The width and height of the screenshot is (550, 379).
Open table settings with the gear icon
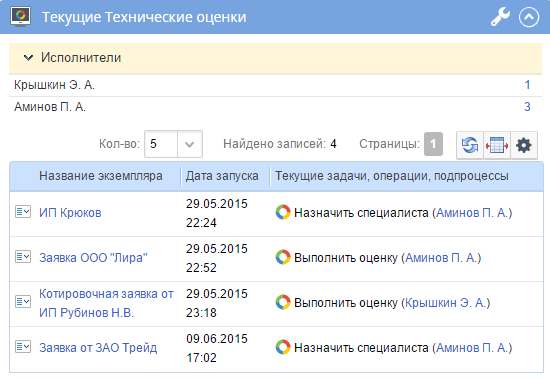(x=524, y=145)
